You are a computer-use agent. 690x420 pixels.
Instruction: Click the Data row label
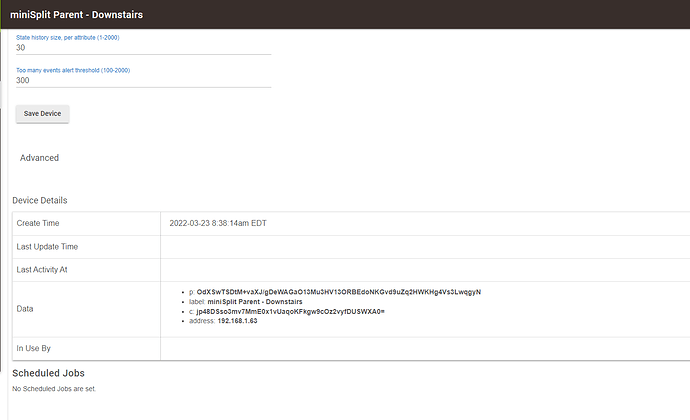click(25, 309)
